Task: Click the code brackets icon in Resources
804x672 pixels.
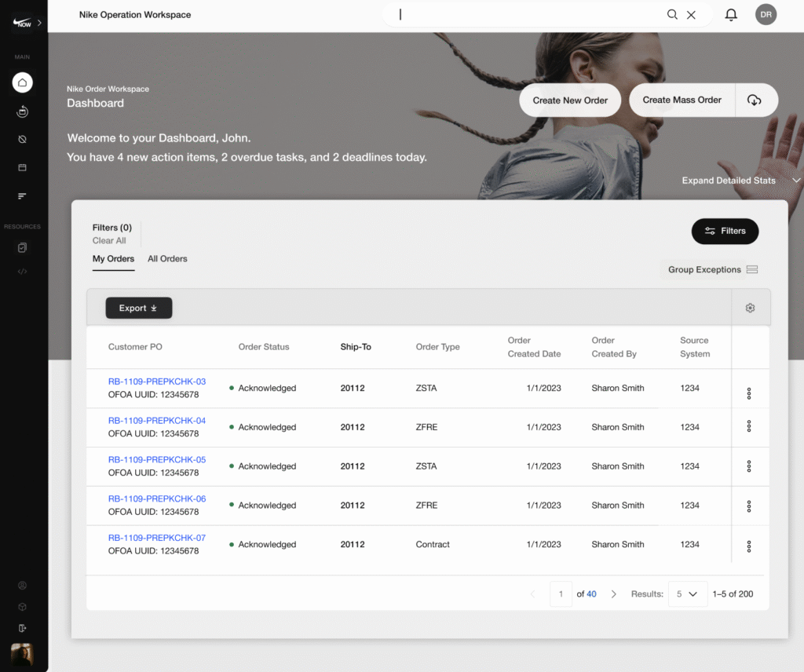Action: [22, 272]
